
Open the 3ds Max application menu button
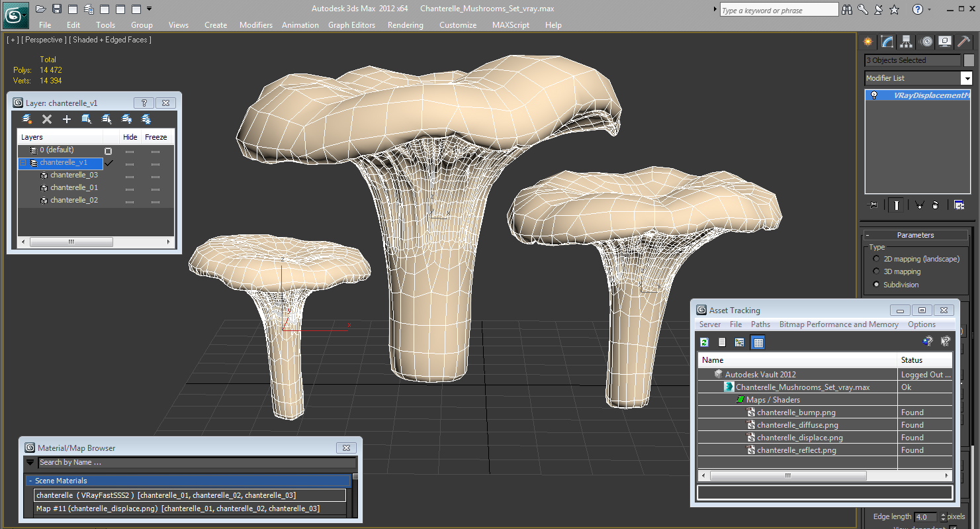(16, 15)
